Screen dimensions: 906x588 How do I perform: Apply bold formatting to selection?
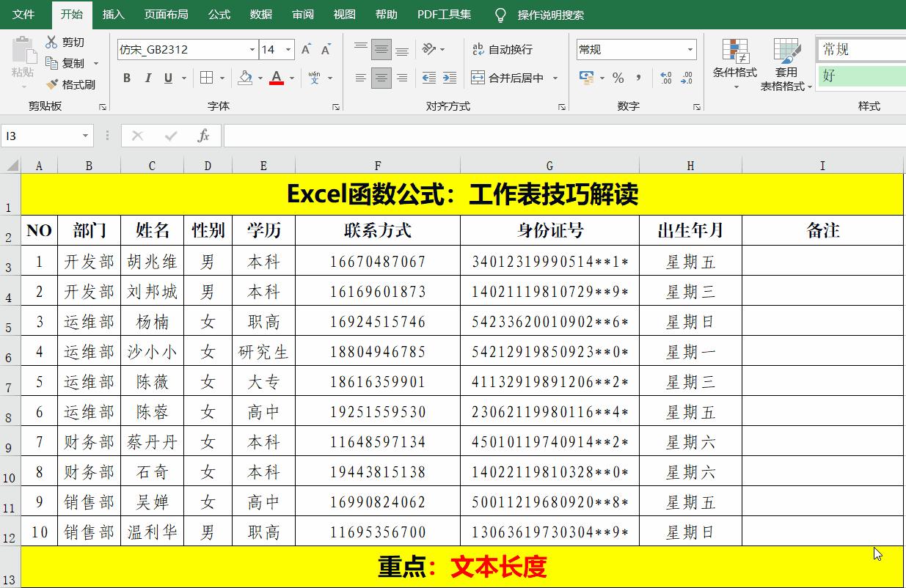point(125,78)
